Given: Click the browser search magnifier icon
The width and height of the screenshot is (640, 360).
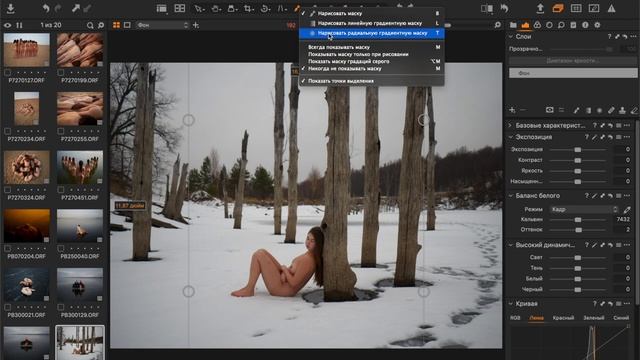Looking at the screenshot, I should (90, 25).
